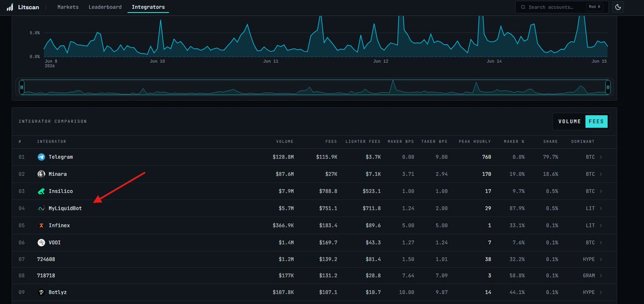Image resolution: width=644 pixels, height=304 pixels.
Task: Expand the Telegram row chevron
Action: (x=601, y=157)
